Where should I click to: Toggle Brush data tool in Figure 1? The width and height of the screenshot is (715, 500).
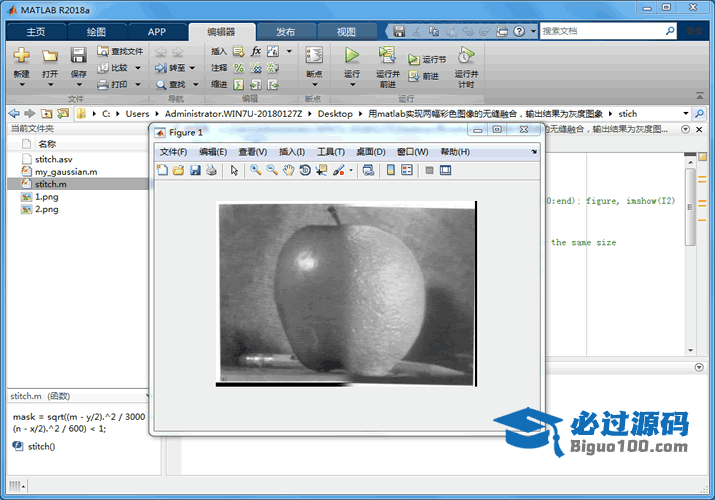338,170
